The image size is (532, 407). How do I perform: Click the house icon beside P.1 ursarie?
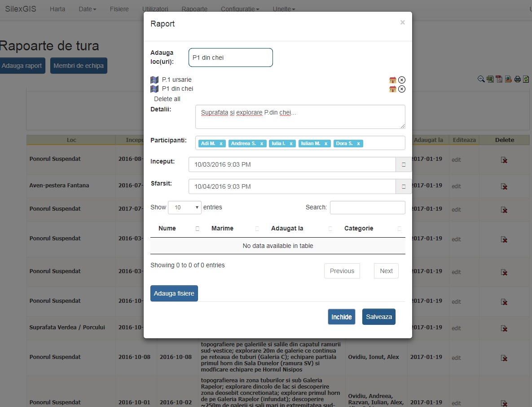tap(393, 80)
